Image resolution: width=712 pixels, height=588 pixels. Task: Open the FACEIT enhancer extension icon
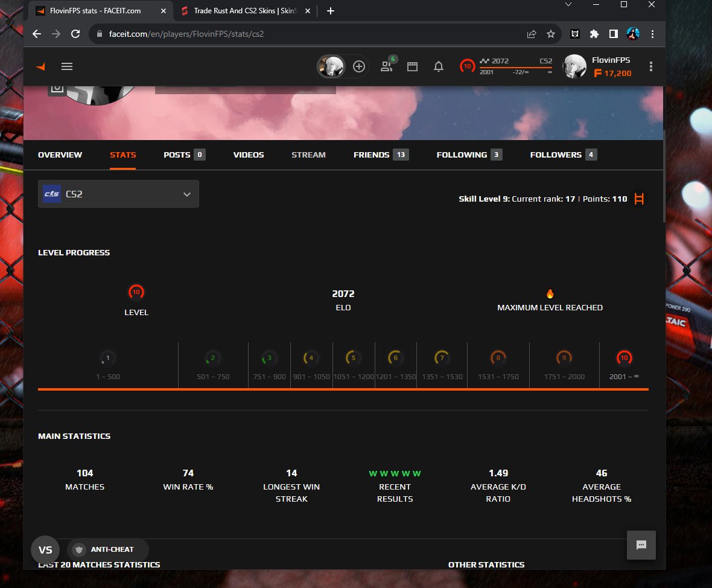point(575,34)
